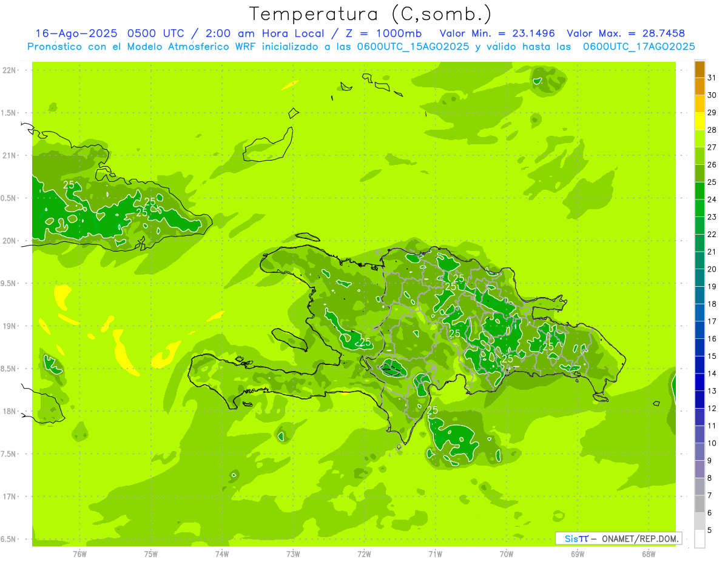This screenshot has width=728, height=562.
Task: Select the "Z = 1000mb" level text
Action: point(385,33)
